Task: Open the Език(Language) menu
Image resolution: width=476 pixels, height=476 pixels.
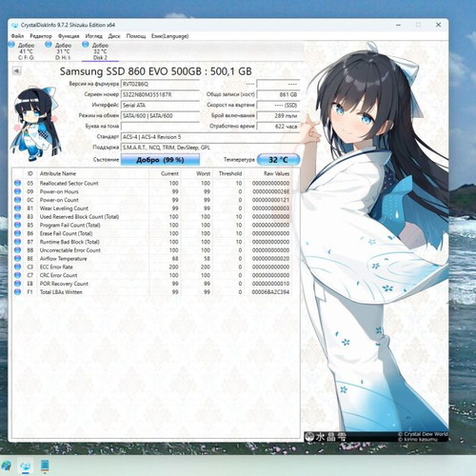Action: coord(169,36)
